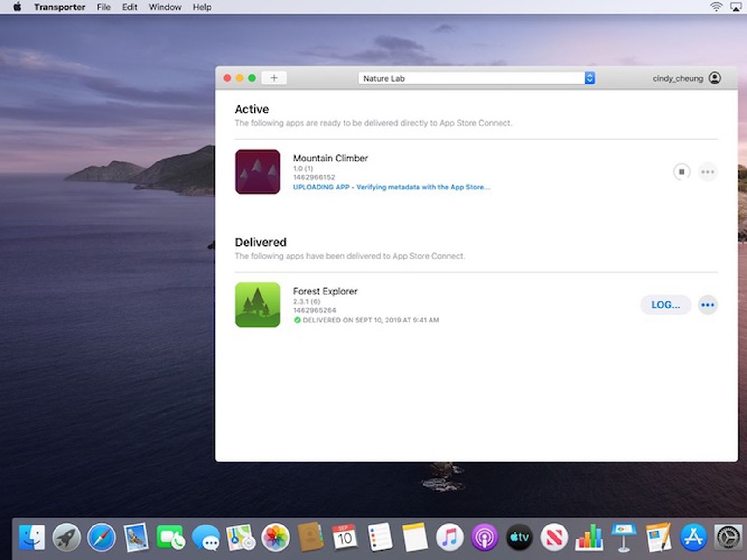747x560 pixels.
Task: Open the Nature Lab provider dropdown
Action: click(x=476, y=78)
